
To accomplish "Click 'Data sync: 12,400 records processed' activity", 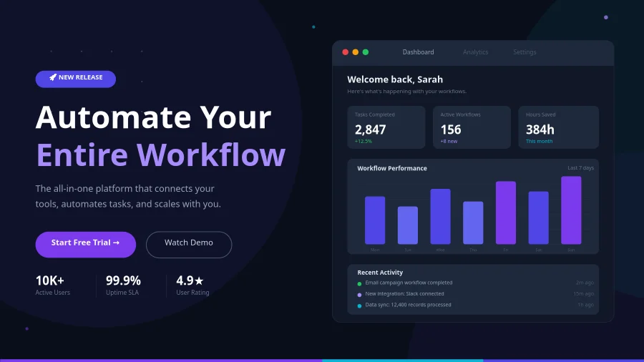I will (x=409, y=305).
